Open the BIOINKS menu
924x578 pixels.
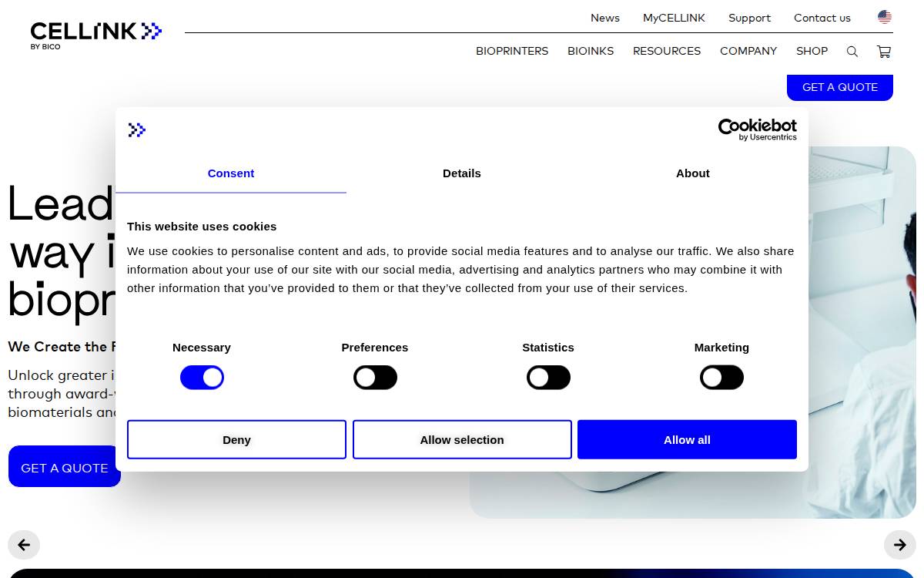tap(591, 51)
